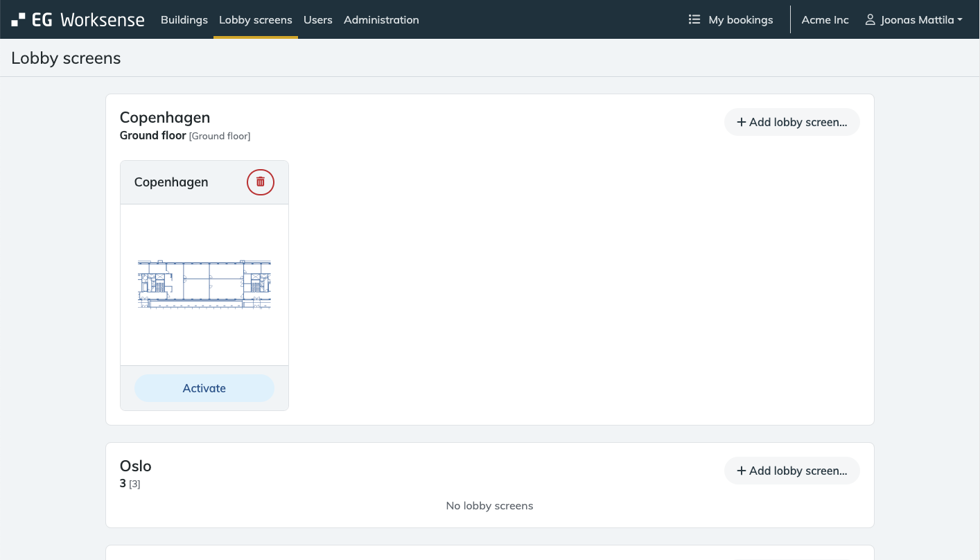Click the Add lobby screen label for Copenhagen
The height and width of the screenshot is (560, 980).
(798, 122)
